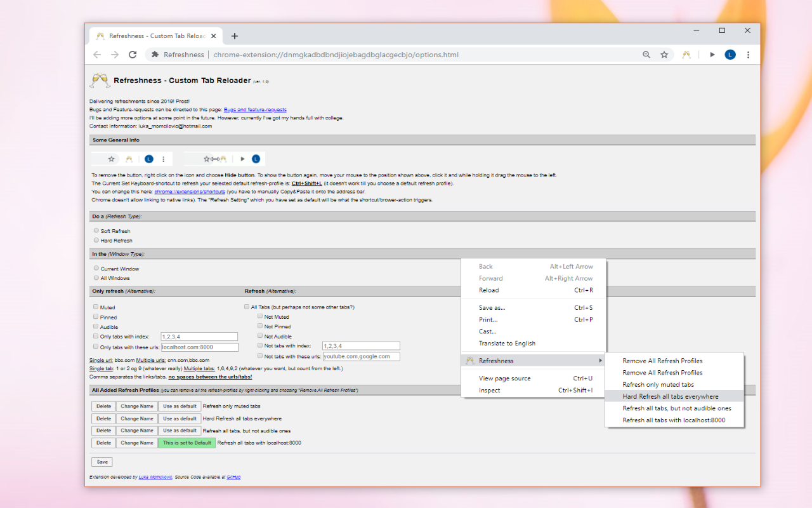Open the media control play icon in toolbar
The width and height of the screenshot is (812, 508).
[x=712, y=55]
